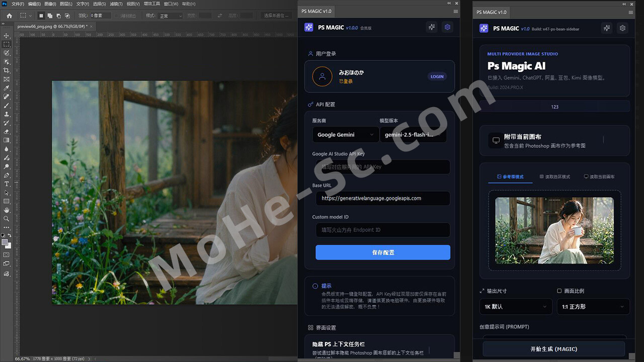The image size is (644, 362).
Task: Click the background color swatch
Action: (8, 246)
